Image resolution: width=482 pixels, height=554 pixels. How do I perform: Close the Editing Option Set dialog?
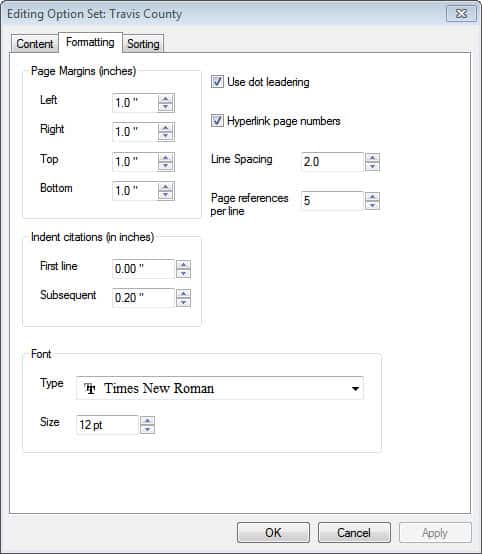462,14
